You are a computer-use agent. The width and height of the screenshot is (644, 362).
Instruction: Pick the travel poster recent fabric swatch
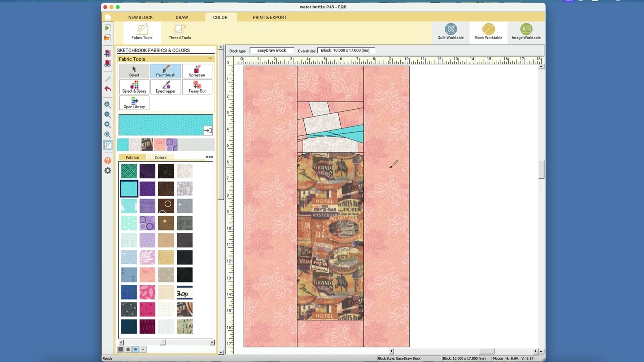click(147, 145)
